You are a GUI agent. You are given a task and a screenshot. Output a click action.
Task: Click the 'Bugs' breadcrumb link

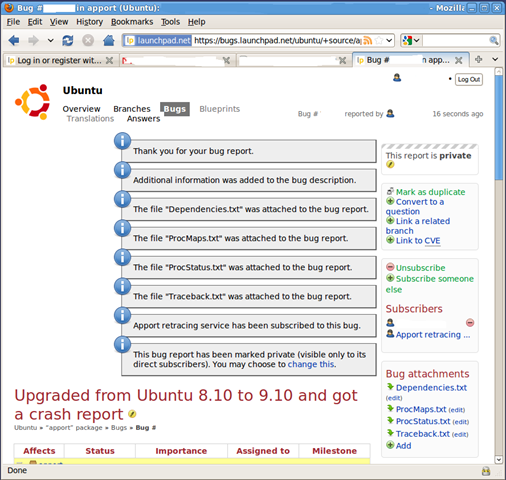point(119,428)
